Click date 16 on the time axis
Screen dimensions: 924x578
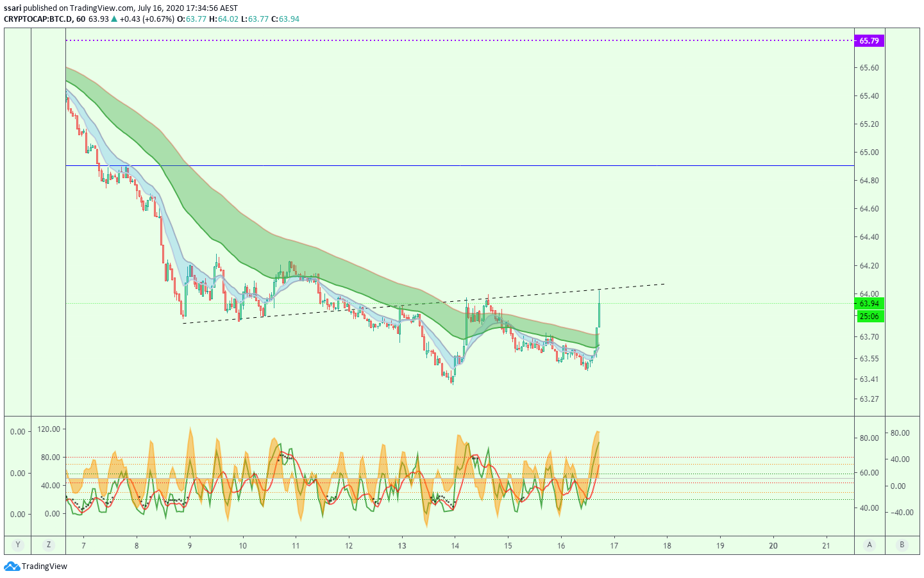pos(561,546)
